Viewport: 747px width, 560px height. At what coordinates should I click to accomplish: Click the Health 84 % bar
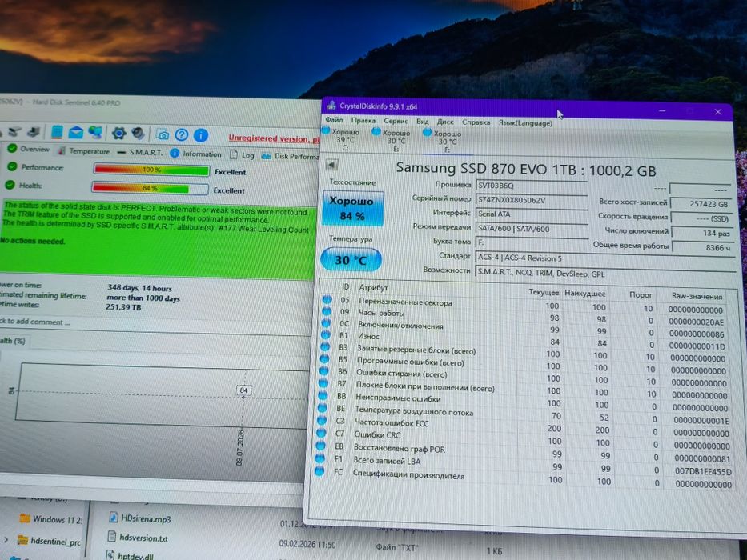(x=150, y=188)
